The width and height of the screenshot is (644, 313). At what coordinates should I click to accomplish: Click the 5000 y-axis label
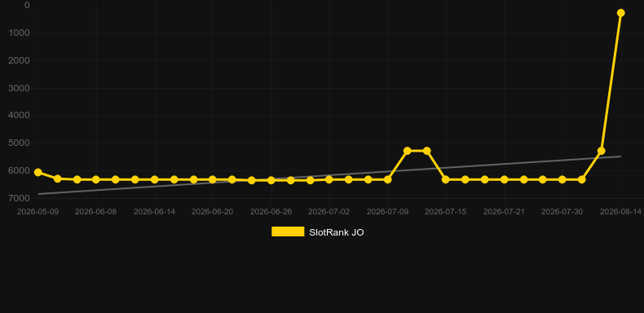tap(19, 143)
